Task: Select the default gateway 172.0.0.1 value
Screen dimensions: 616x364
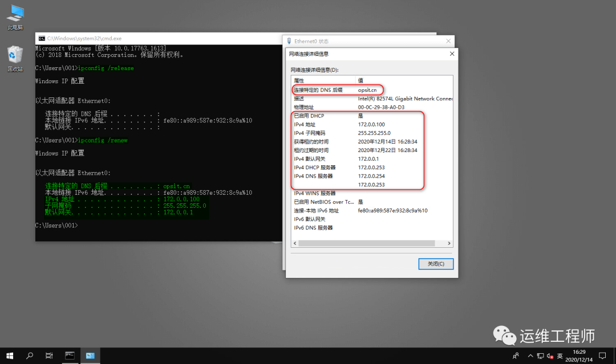Action: pyautogui.click(x=368, y=159)
